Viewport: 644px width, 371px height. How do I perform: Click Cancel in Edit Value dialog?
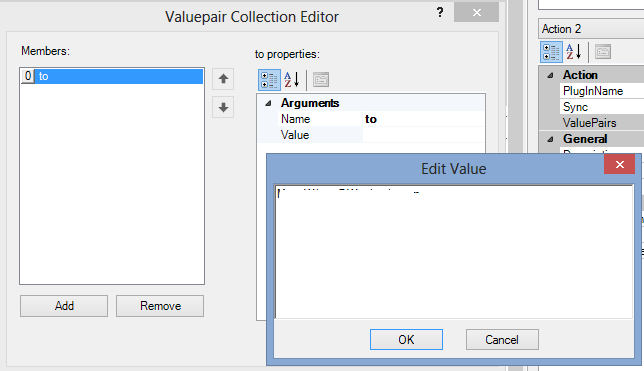[502, 339]
